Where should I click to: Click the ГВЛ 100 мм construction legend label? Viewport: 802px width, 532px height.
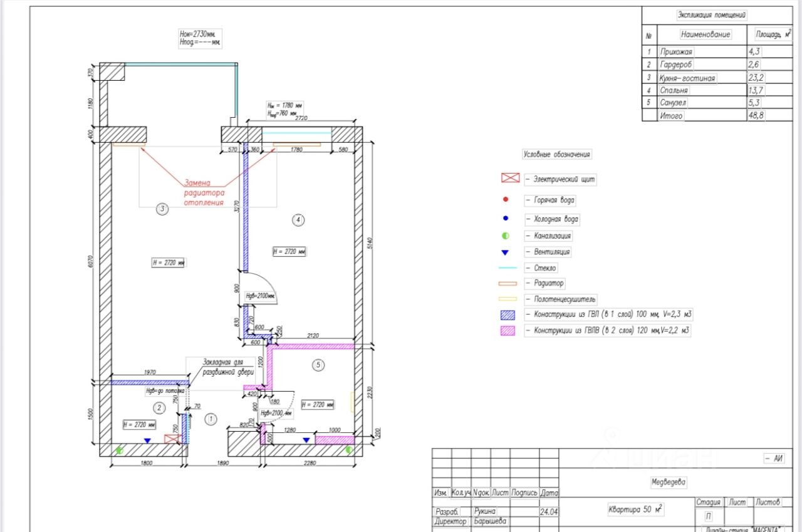click(x=609, y=315)
